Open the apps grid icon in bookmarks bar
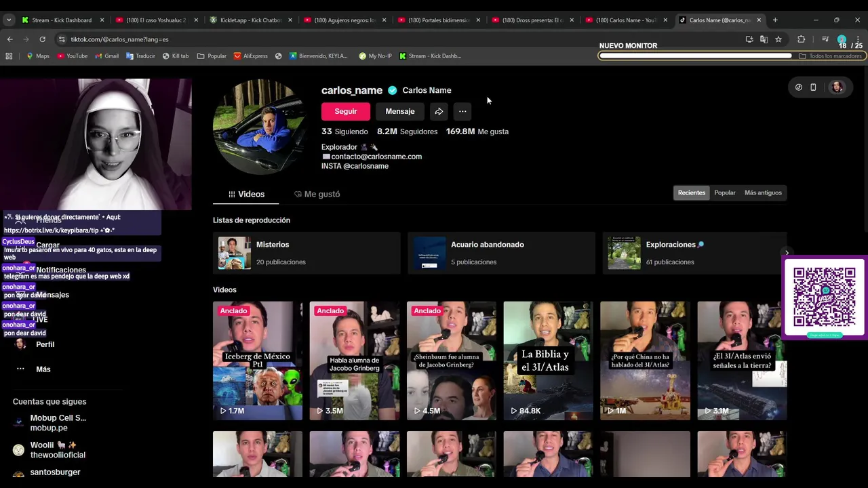The image size is (868, 488). coord(9,56)
